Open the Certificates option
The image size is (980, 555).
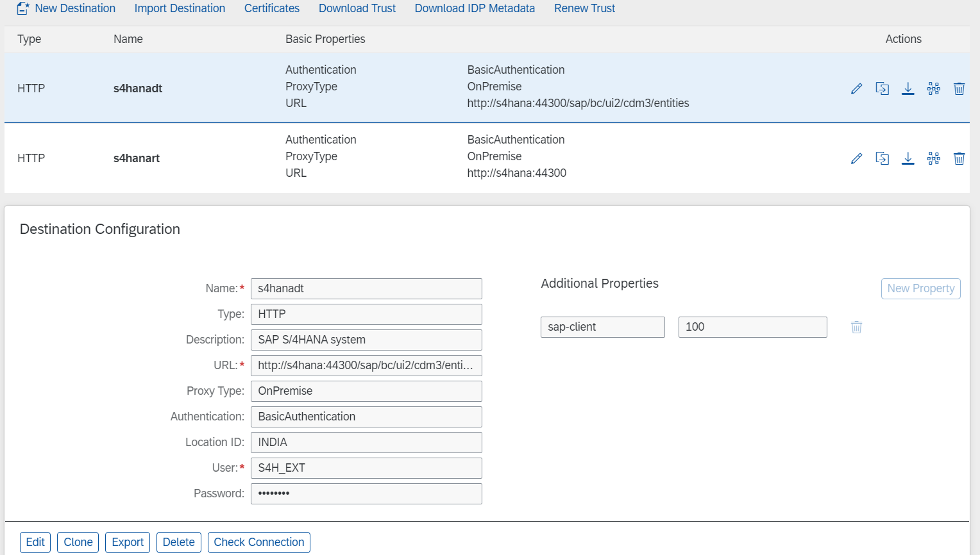click(271, 8)
